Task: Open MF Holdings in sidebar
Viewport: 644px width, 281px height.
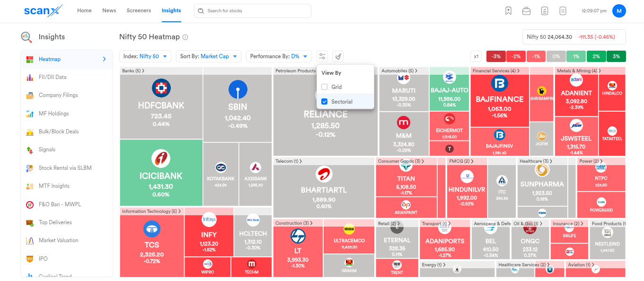Action: 67,114
